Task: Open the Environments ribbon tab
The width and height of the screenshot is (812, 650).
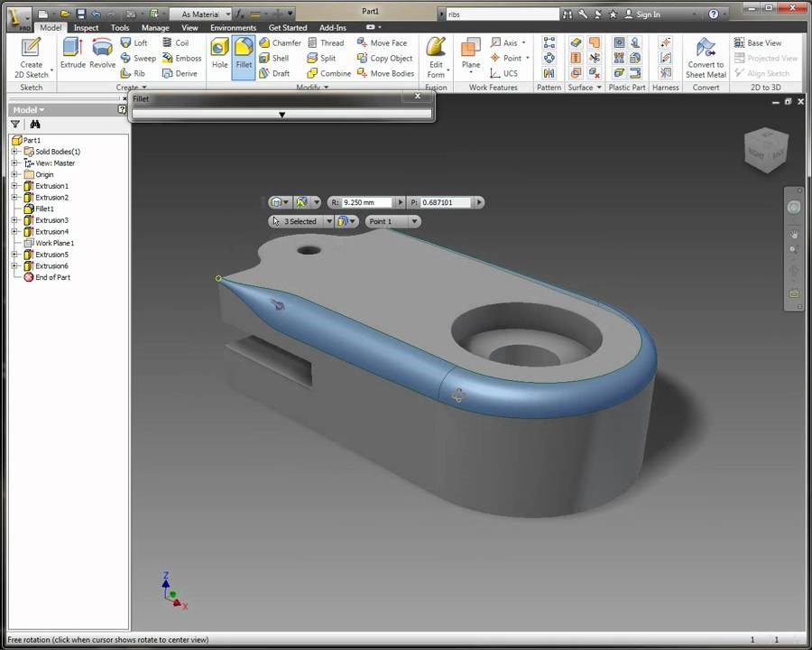Action: pyautogui.click(x=233, y=27)
